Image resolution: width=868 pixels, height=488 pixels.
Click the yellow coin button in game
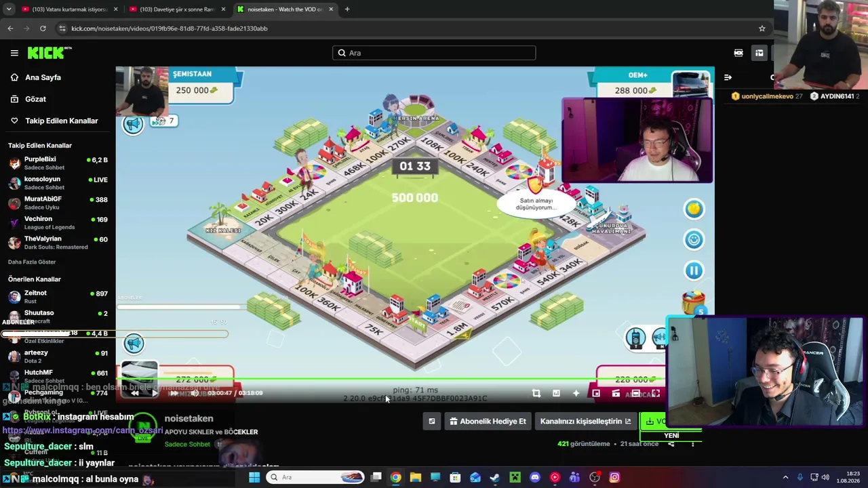[694, 209]
